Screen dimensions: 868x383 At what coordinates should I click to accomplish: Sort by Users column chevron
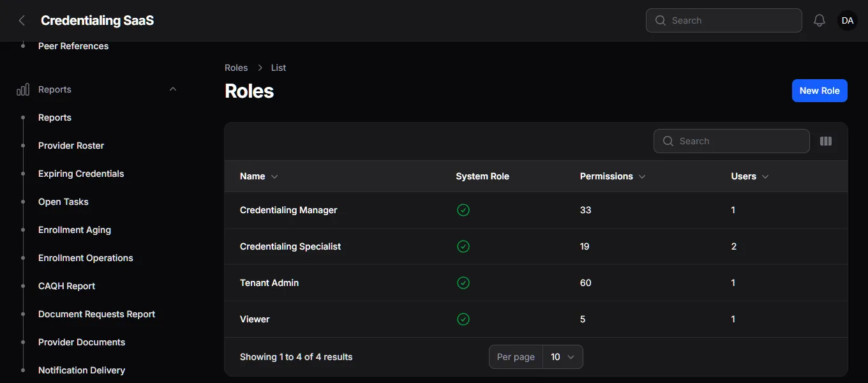click(765, 177)
